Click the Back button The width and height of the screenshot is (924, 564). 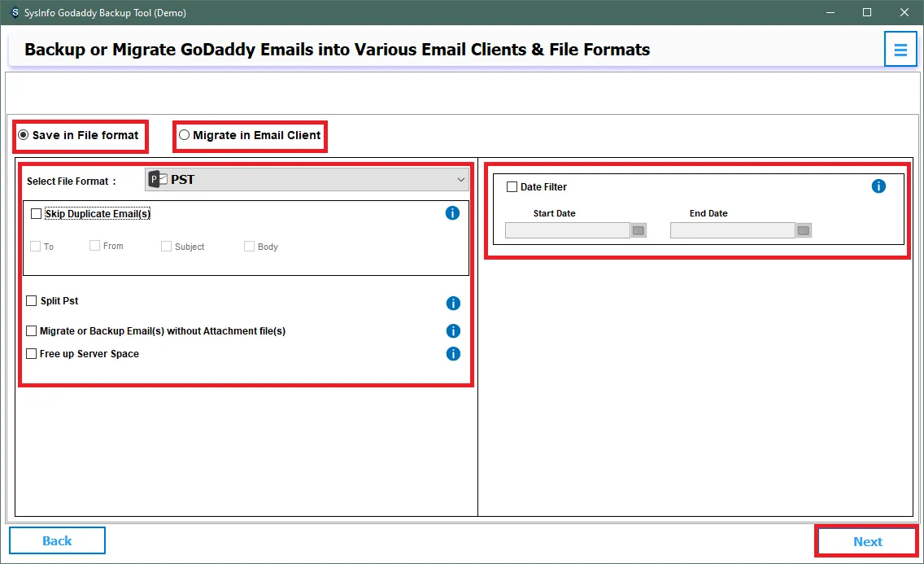57,541
